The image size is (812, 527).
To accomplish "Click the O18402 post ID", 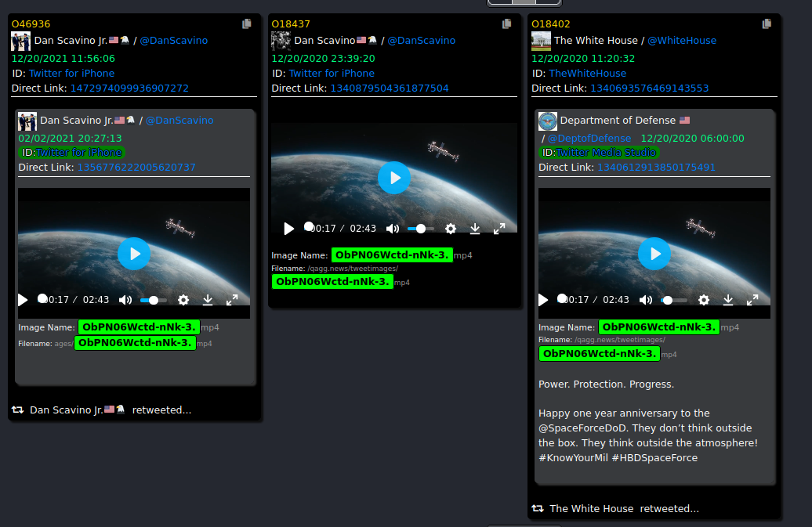I will tap(551, 24).
